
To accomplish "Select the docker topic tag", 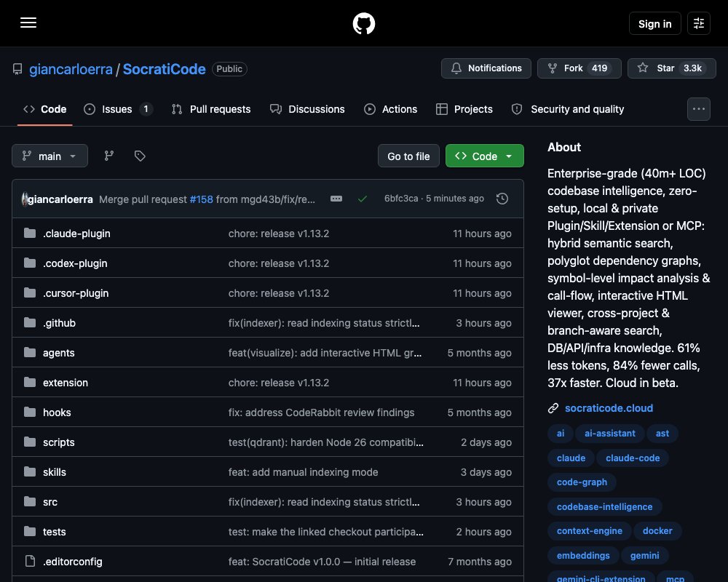I will (657, 530).
